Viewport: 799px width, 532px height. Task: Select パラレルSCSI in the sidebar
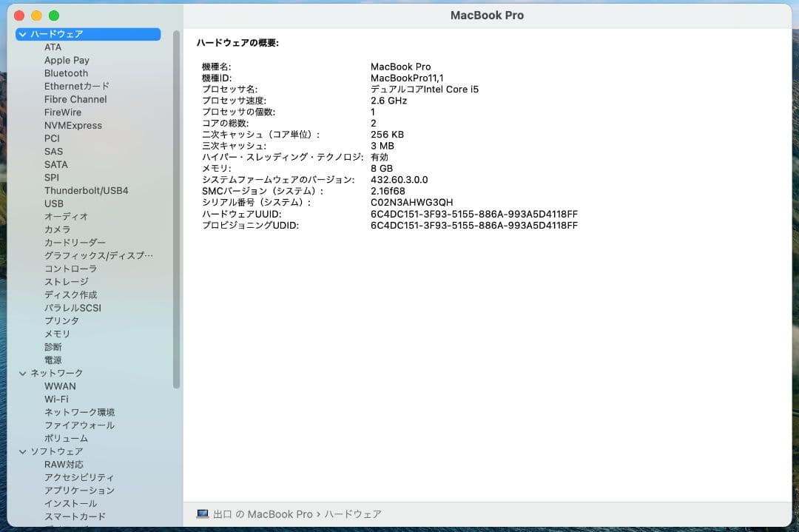(x=73, y=308)
